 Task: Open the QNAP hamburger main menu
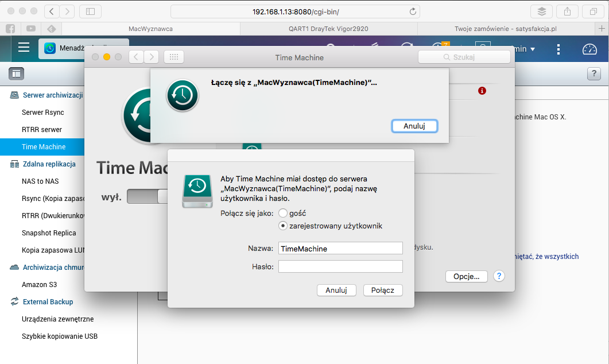24,48
